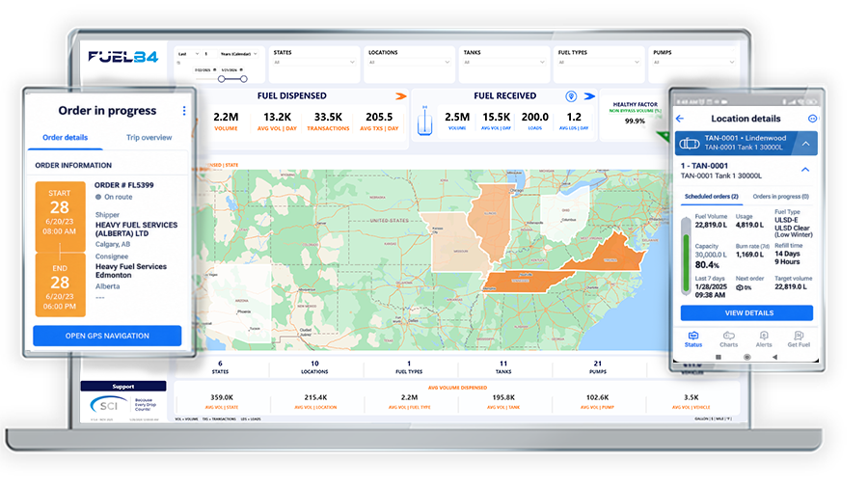Tap the Android back triangle button
Screen dimensions: 868x486
pyautogui.click(x=775, y=358)
